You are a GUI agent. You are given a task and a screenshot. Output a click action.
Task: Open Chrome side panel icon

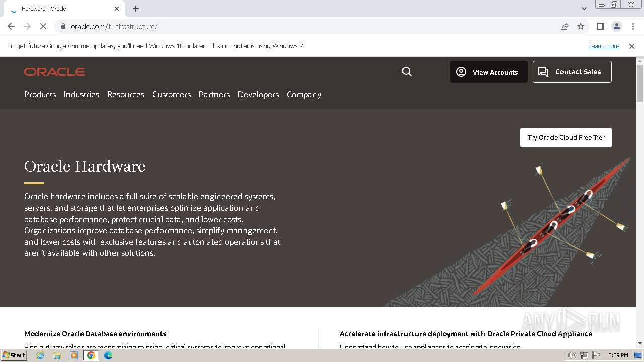tap(600, 26)
